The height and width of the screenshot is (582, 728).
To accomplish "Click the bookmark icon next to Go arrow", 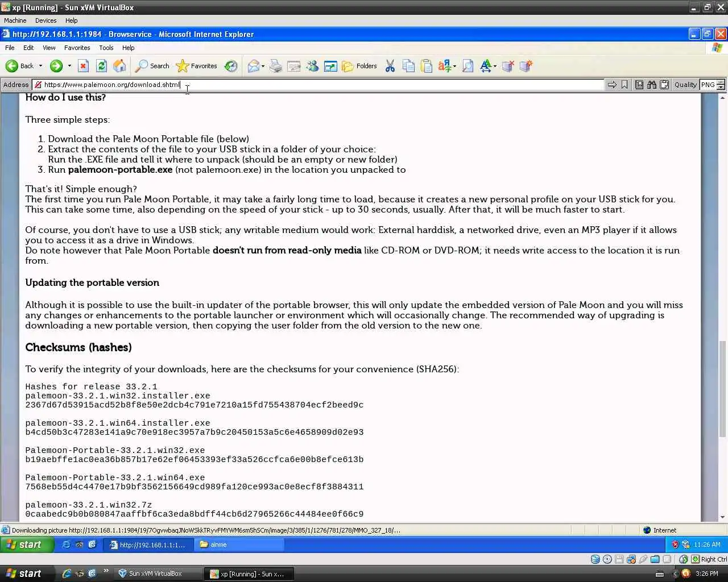I will pyautogui.click(x=624, y=85).
